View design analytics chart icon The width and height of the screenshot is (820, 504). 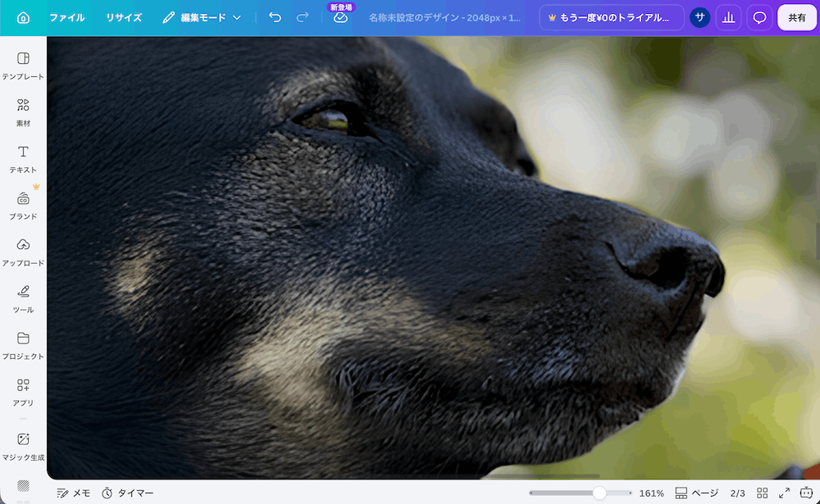click(x=728, y=18)
